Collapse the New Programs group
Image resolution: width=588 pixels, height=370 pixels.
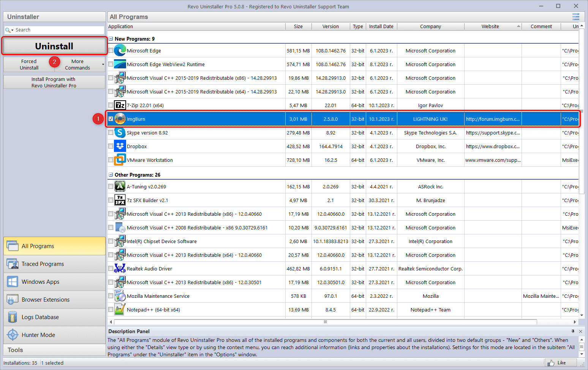pyautogui.click(x=110, y=38)
